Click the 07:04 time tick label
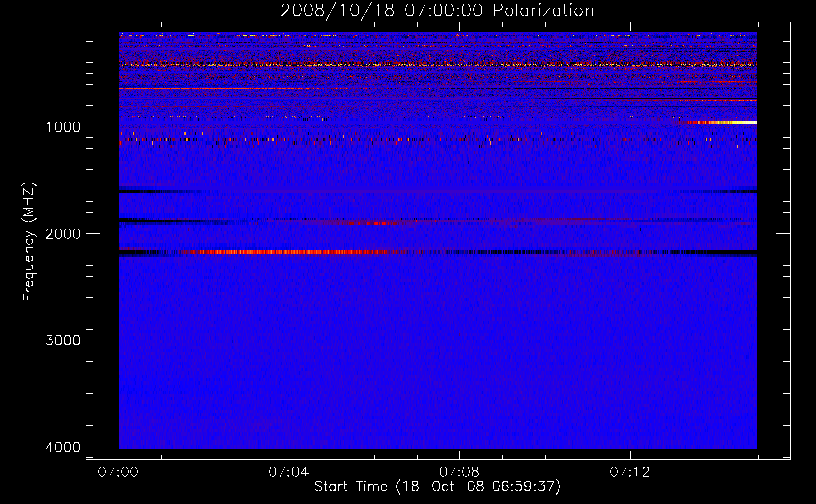The image size is (816, 504). (288, 472)
